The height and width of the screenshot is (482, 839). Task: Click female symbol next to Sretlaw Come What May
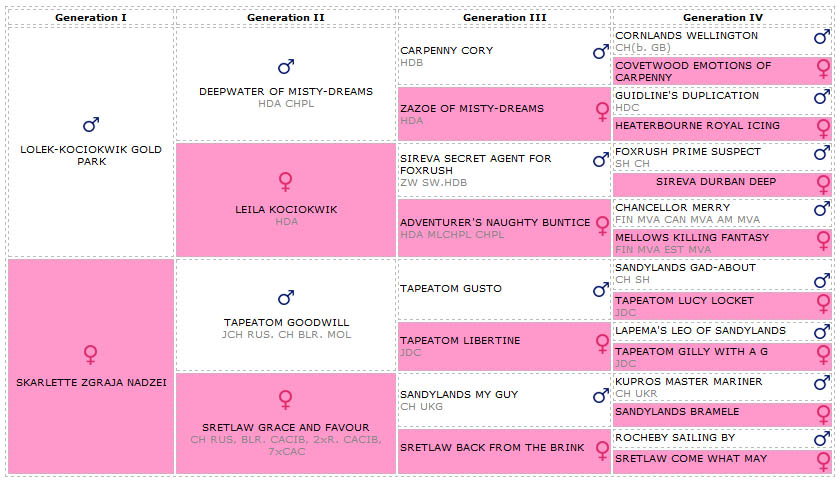coord(823,461)
